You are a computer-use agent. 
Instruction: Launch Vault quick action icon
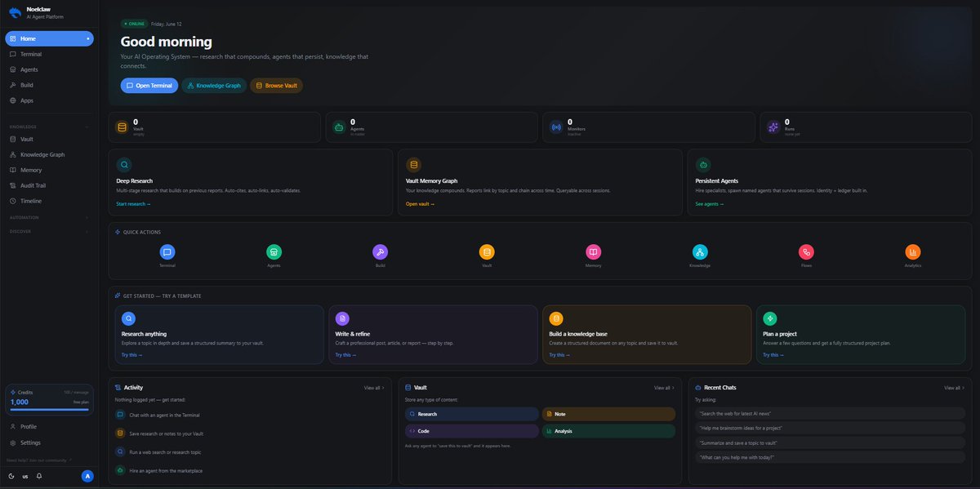pyautogui.click(x=487, y=252)
